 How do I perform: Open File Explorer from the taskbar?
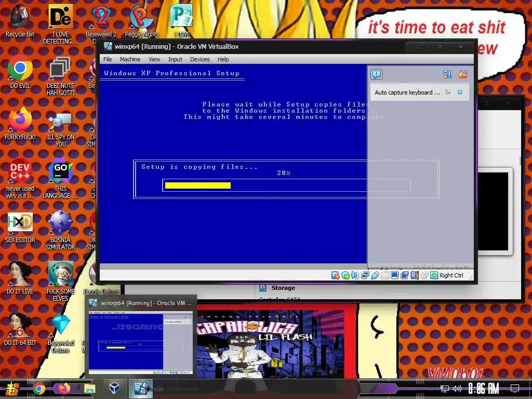pos(89,389)
